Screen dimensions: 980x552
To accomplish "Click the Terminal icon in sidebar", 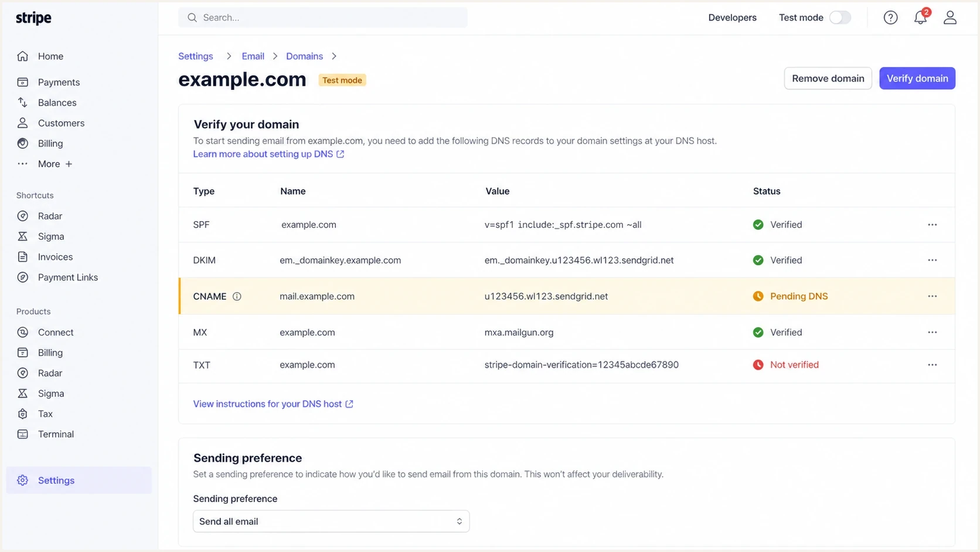I will [x=23, y=434].
